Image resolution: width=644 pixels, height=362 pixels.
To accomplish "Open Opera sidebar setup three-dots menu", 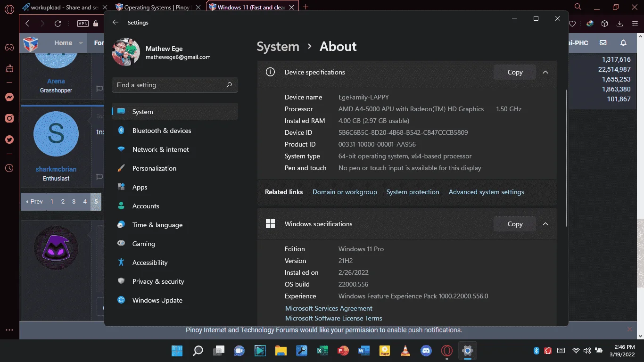I will click(9, 330).
